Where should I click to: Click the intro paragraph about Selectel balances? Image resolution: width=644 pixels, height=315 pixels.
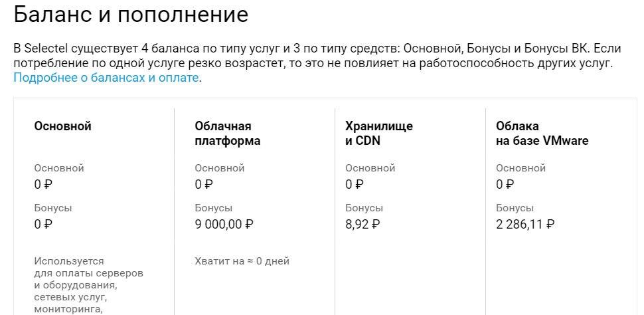coord(313,56)
